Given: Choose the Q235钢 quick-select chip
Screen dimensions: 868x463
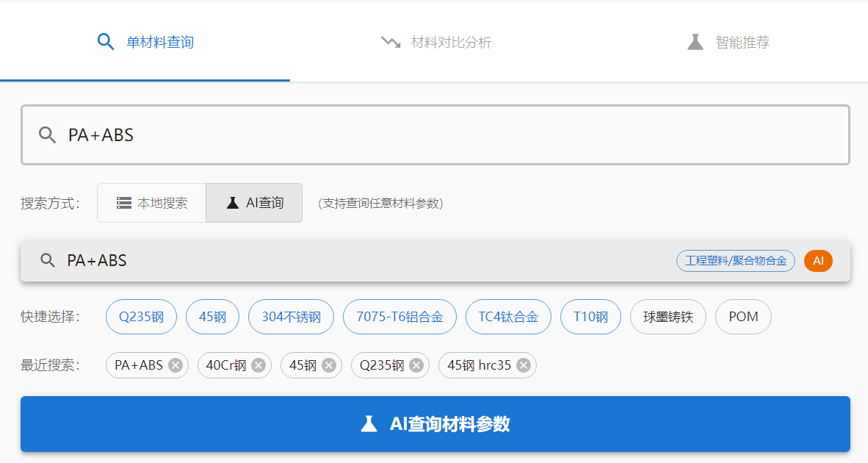Looking at the screenshot, I should [x=141, y=317].
